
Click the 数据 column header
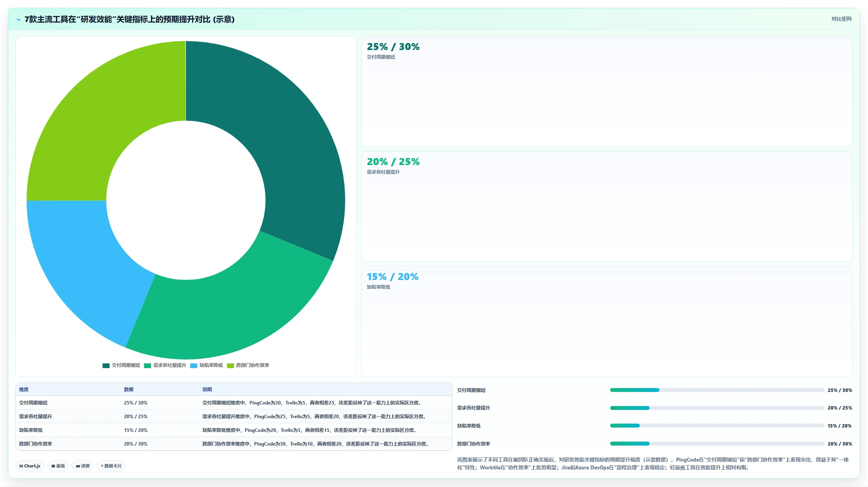[x=129, y=390]
